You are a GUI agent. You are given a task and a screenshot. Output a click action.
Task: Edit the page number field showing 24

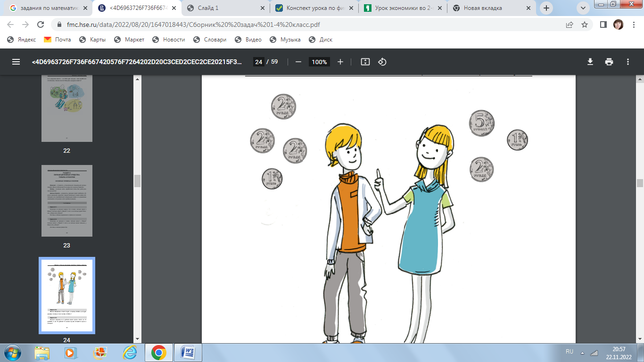click(258, 62)
